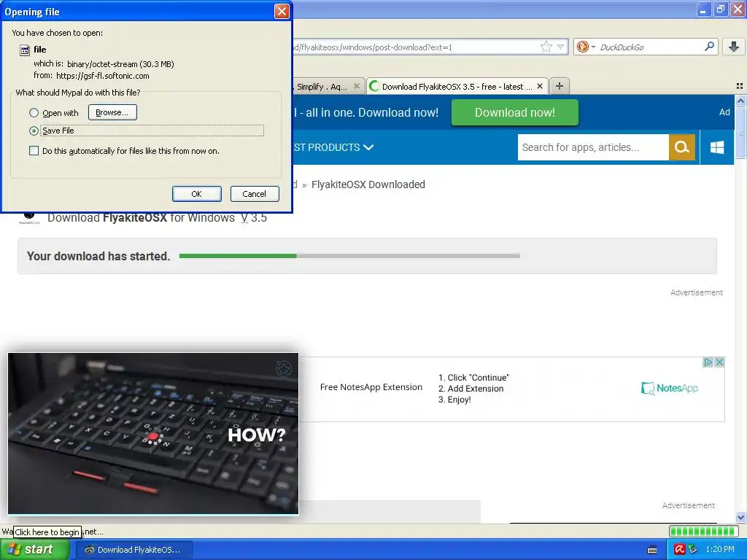Click the browser URL address field
The width and height of the screenshot is (747, 560).
(414, 47)
